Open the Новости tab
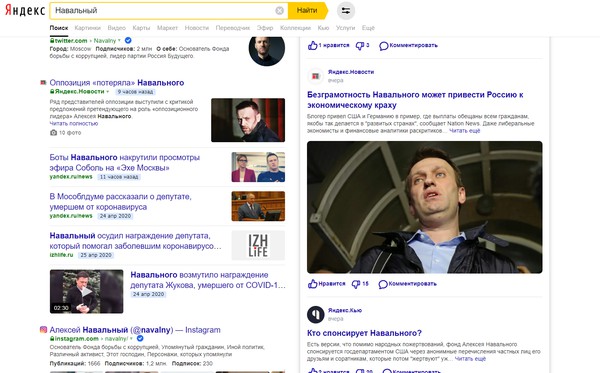 click(x=197, y=28)
